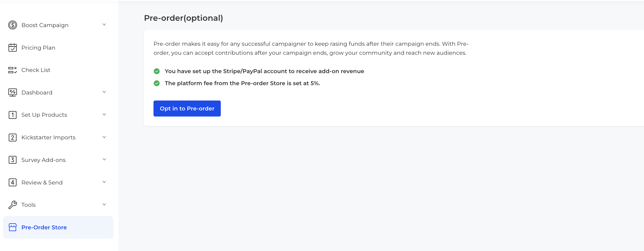Expand the Review & Send chevron
The height and width of the screenshot is (251, 644).
(104, 182)
